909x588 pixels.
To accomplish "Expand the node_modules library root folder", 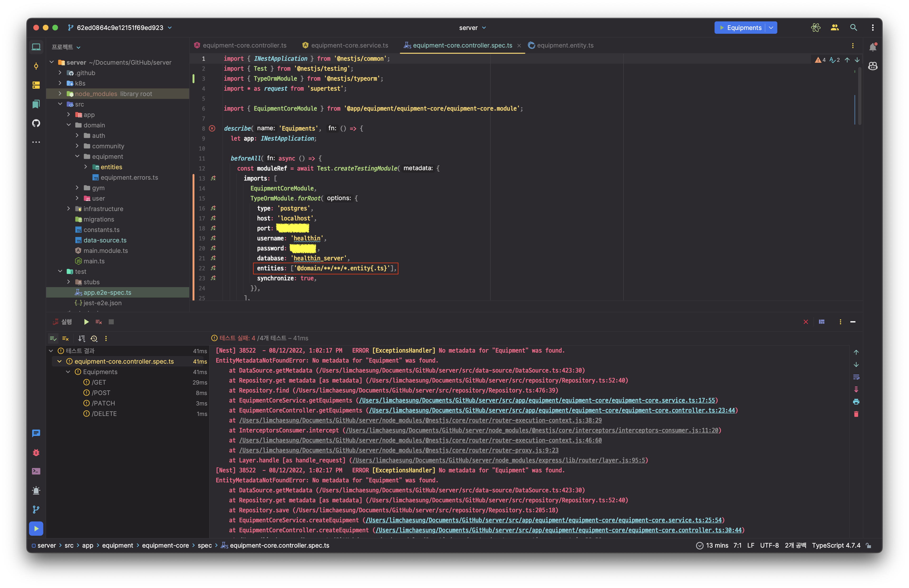I will coord(60,94).
